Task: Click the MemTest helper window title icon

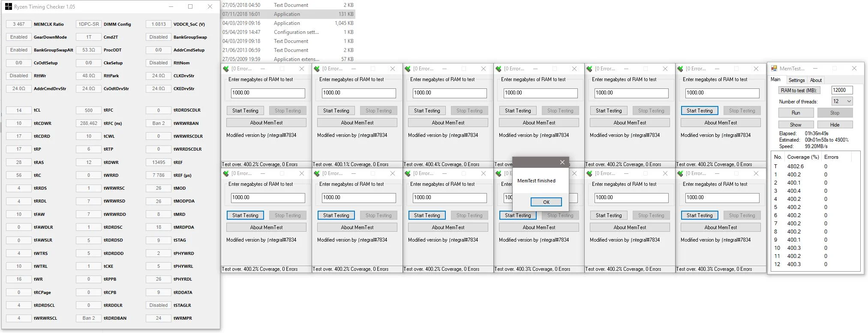Action: tap(774, 69)
